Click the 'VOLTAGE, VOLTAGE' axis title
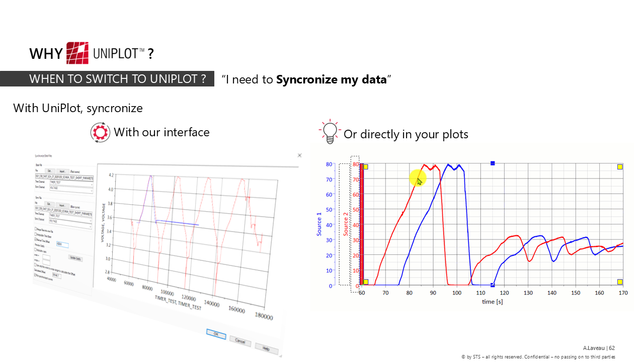 [104, 223]
